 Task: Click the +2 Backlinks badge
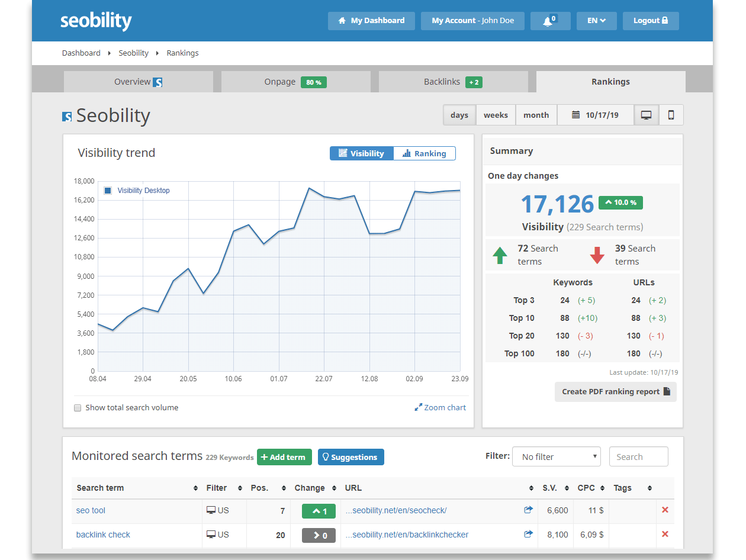click(474, 82)
